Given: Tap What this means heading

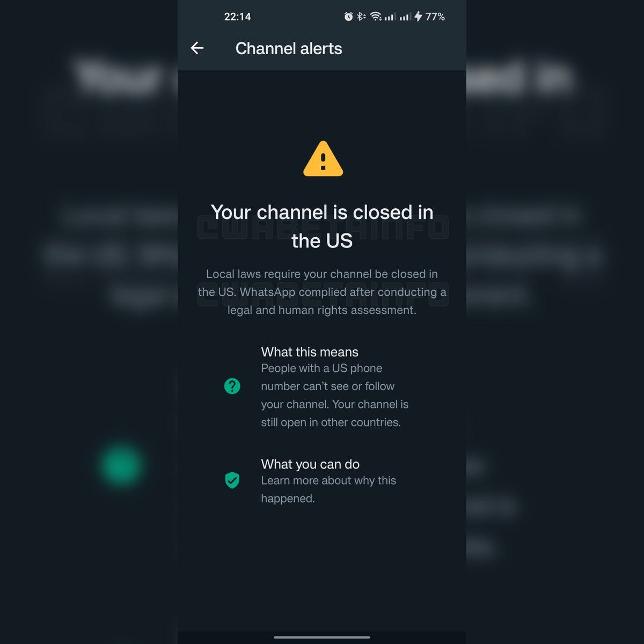Looking at the screenshot, I should coord(310,352).
